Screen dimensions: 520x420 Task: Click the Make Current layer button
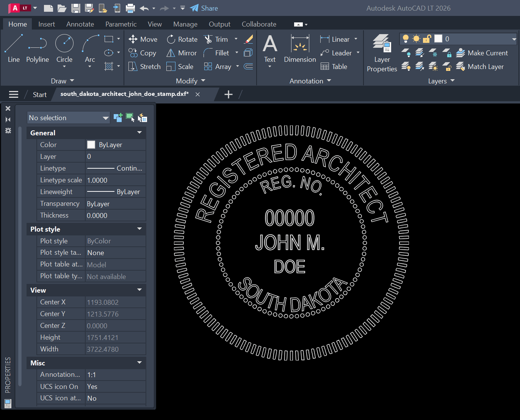point(482,53)
